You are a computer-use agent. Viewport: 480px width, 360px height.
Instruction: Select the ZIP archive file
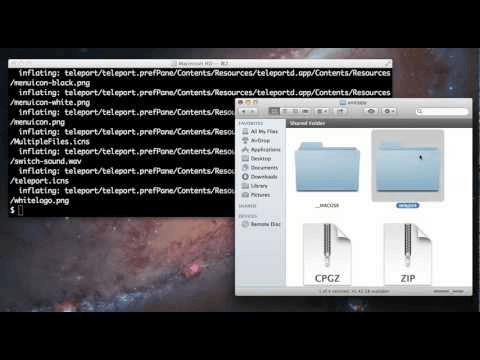coord(408,254)
